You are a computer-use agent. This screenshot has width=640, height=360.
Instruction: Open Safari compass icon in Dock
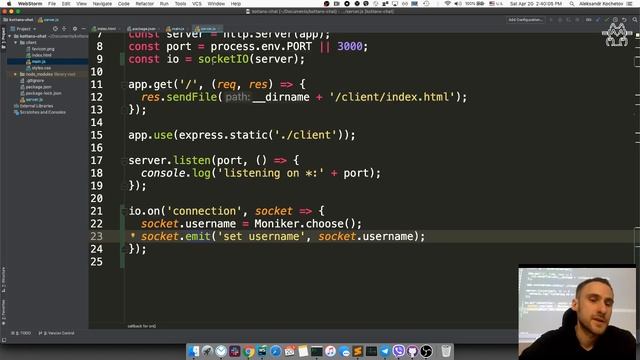276,351
